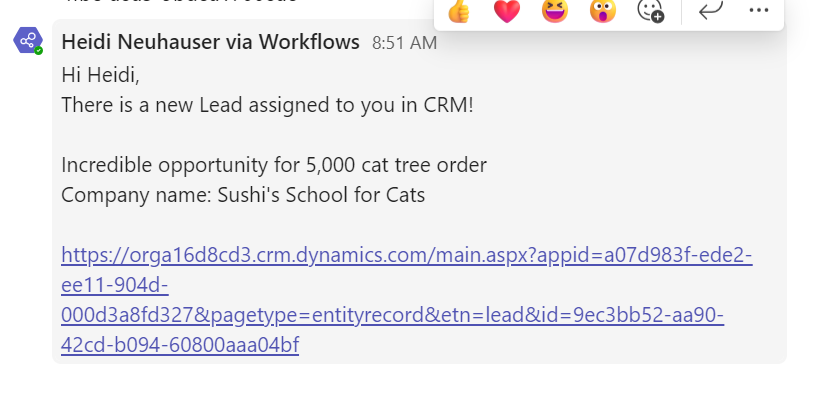The image size is (816, 399).
Task: React with the laughing face emoji
Action: pos(555,10)
